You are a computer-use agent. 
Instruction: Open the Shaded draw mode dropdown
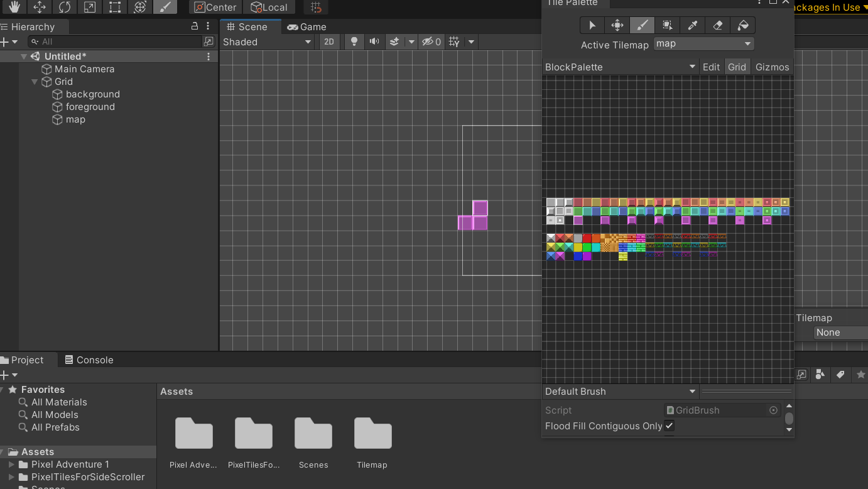coord(267,41)
